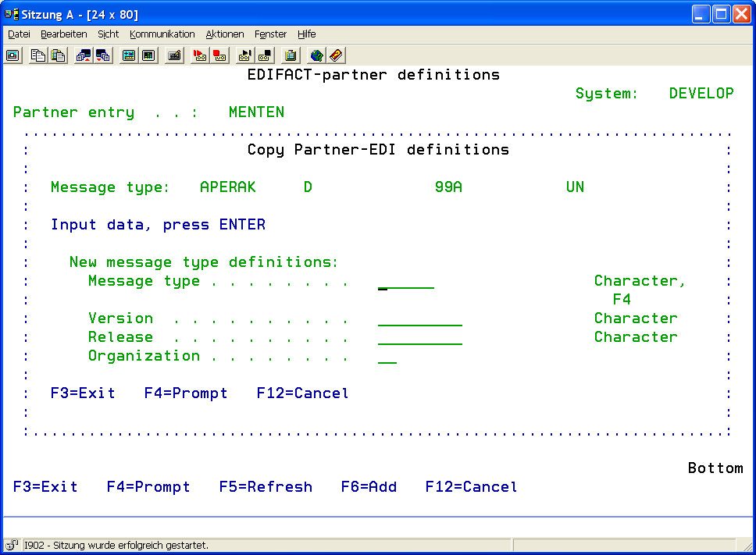Screen dimensions: 756x555
Task: Click into the Organization input field
Action: coord(387,357)
